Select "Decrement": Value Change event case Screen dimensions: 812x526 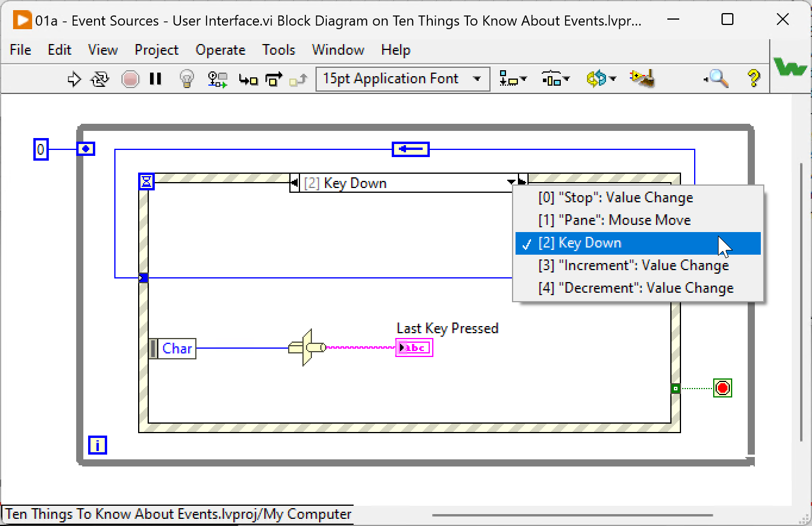click(x=638, y=288)
